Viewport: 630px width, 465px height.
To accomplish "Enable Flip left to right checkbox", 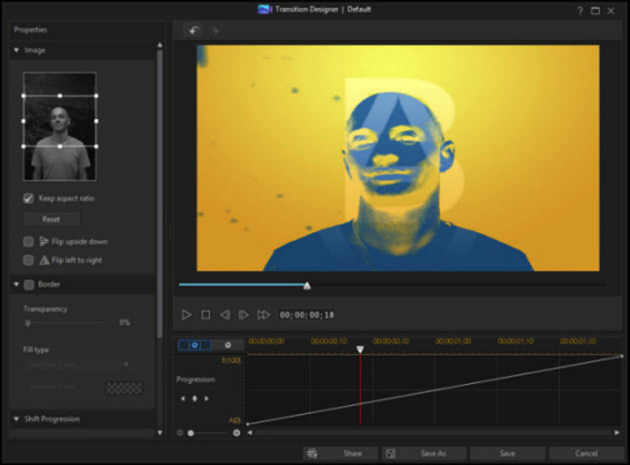I will point(29,260).
